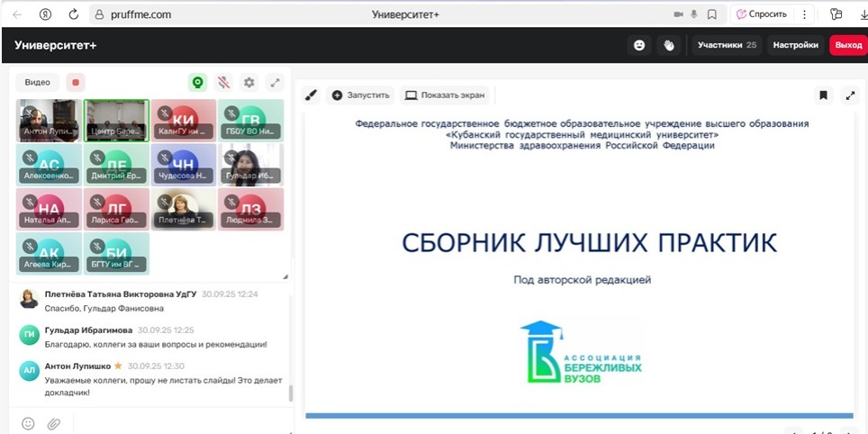The image size is (868, 434).
Task: Bookmark the presentation with the bookmark icon
Action: 823,95
